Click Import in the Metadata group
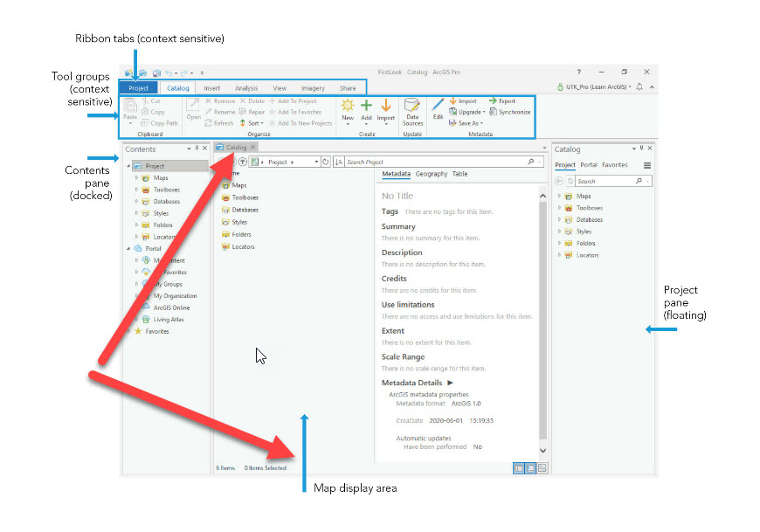Viewport: 760px width, 532px height. click(463, 101)
